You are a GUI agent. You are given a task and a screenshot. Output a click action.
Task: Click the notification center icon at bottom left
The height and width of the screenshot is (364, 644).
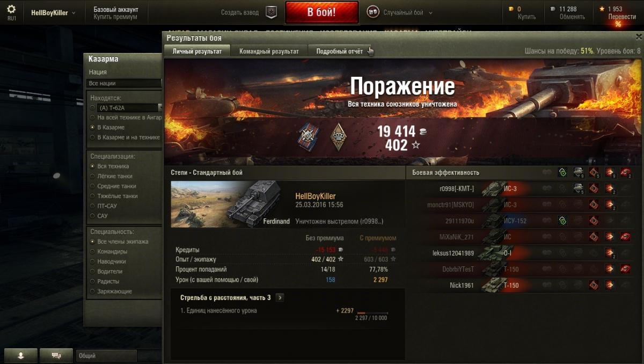21,355
